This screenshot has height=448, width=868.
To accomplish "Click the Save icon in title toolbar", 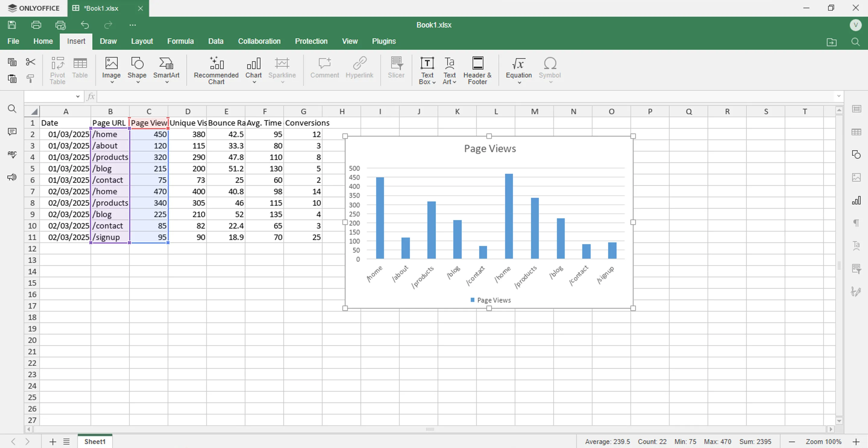I will (12, 25).
